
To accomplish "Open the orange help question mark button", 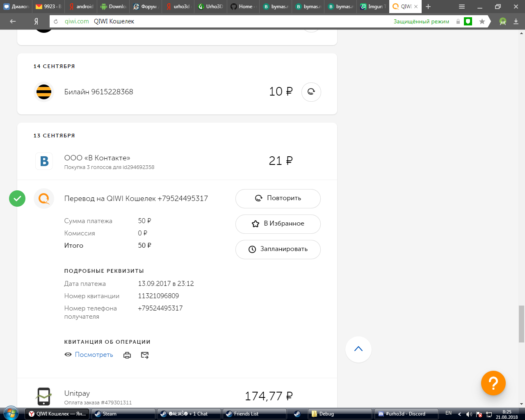I will coord(493,383).
